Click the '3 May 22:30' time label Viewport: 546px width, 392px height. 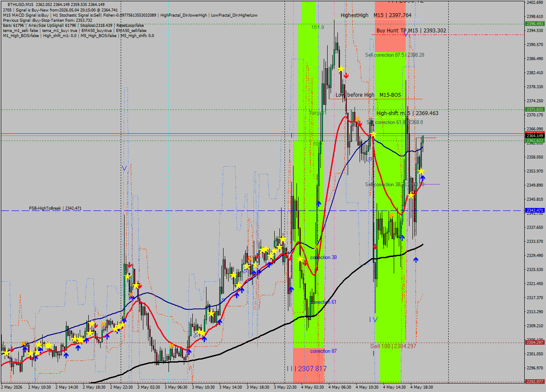click(285, 387)
